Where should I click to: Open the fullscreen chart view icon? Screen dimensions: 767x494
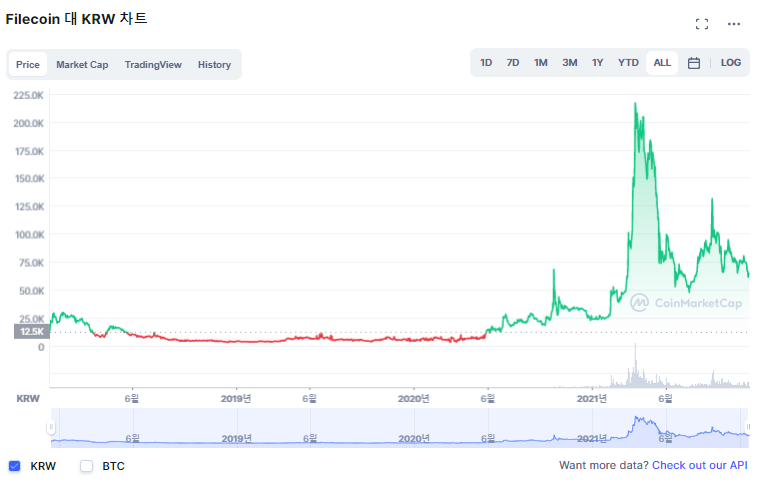coord(701,24)
